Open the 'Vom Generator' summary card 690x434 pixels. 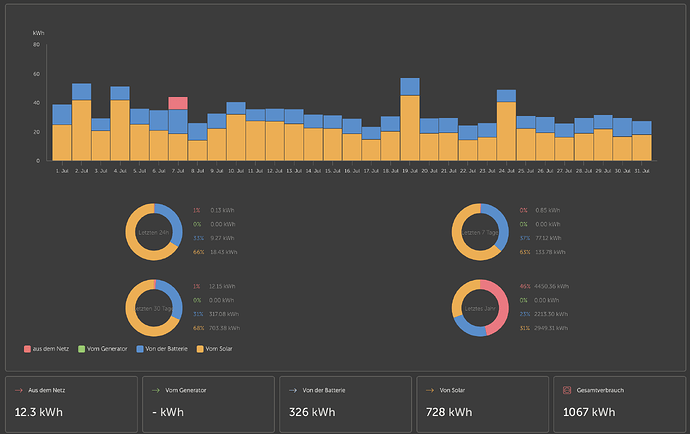coord(209,404)
